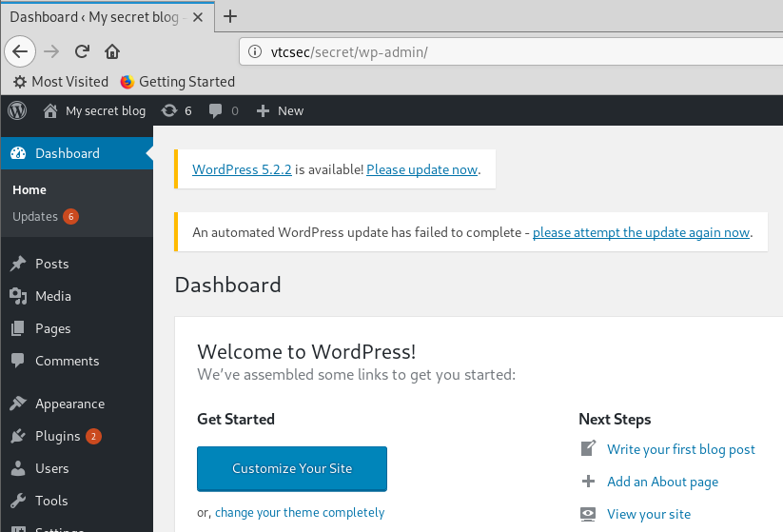The width and height of the screenshot is (783, 532).
Task: Open the updates icon in the admin bar
Action: (x=169, y=110)
